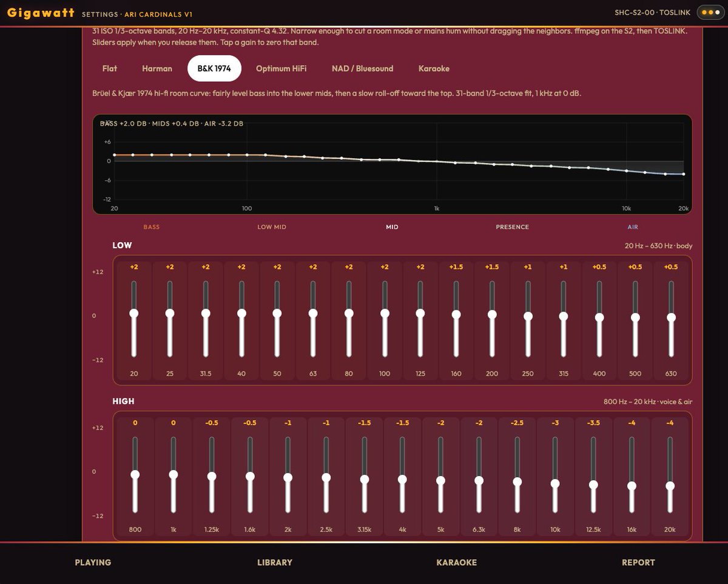
Task: Click the 16k band slider
Action: 632,475
